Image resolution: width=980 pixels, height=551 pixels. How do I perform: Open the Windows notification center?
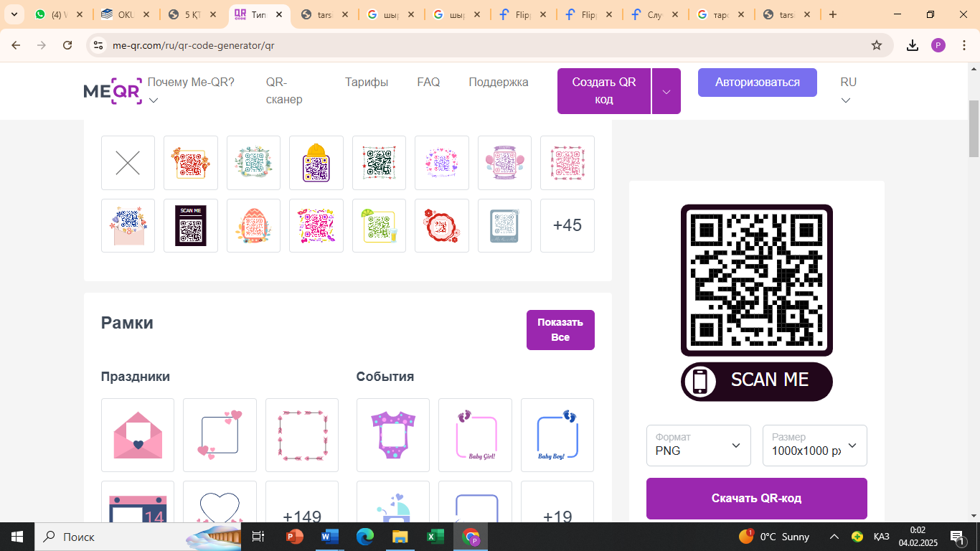click(x=957, y=537)
